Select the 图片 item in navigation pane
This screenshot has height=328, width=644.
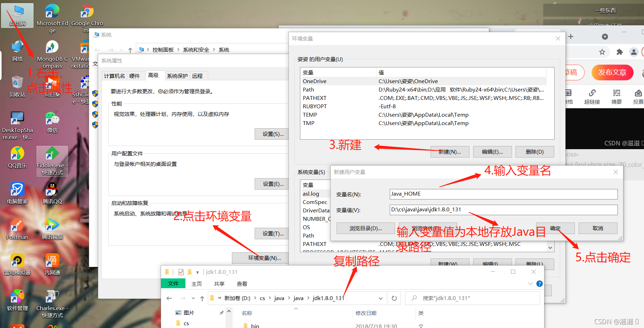pyautogui.click(x=189, y=313)
